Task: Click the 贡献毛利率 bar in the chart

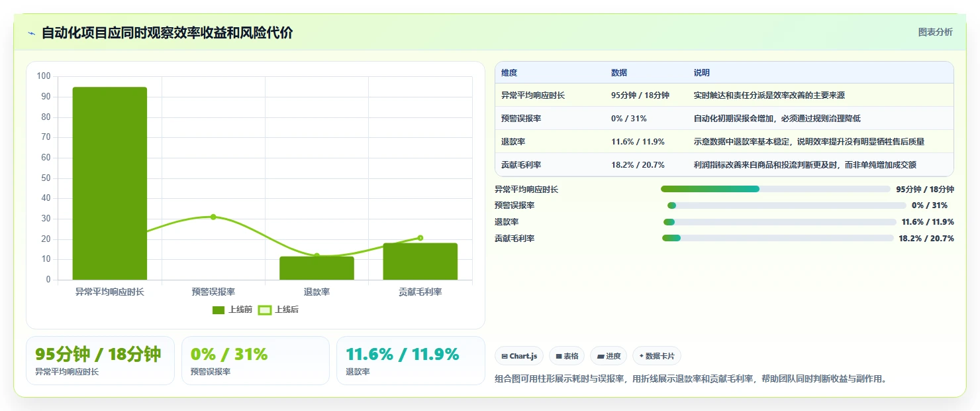Action: 420,261
